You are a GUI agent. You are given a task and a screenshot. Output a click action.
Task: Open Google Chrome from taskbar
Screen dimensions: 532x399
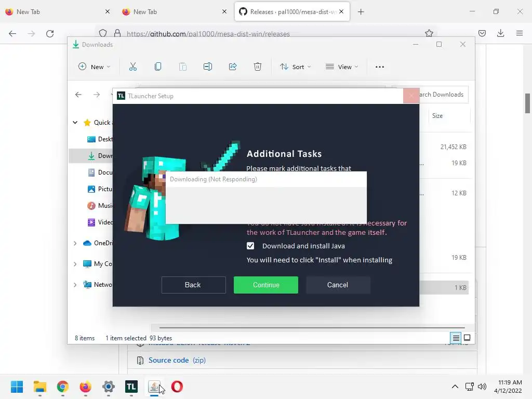[63, 387]
